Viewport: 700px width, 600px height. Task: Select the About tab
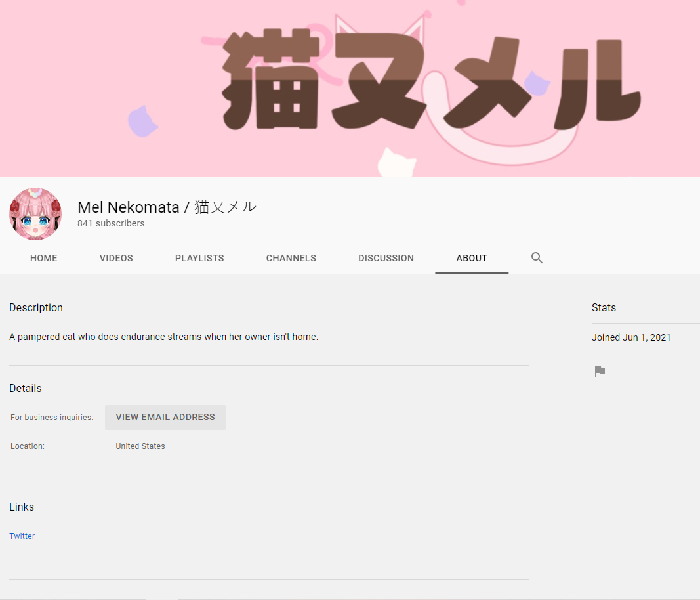pyautogui.click(x=472, y=258)
